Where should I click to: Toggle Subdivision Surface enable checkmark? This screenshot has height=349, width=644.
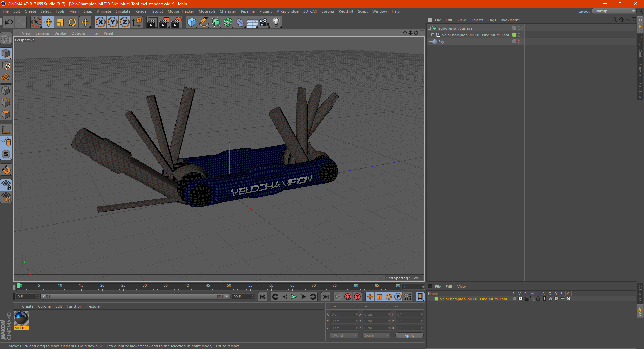click(522, 28)
